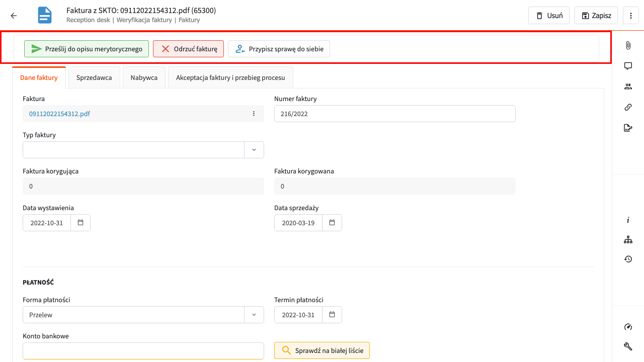Viewport: 644px width, 362px height.
Task: Open file options for 09112022154312.pdf
Action: [x=254, y=114]
